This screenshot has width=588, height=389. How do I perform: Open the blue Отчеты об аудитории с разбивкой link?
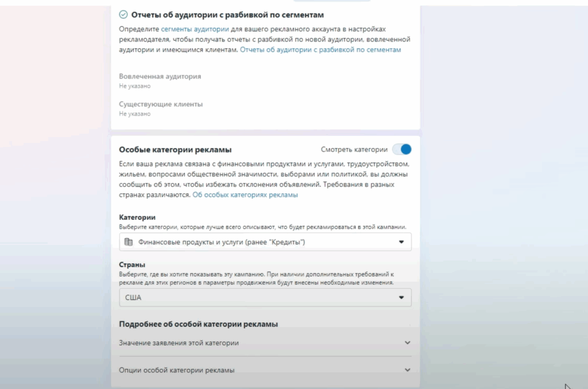(320, 50)
